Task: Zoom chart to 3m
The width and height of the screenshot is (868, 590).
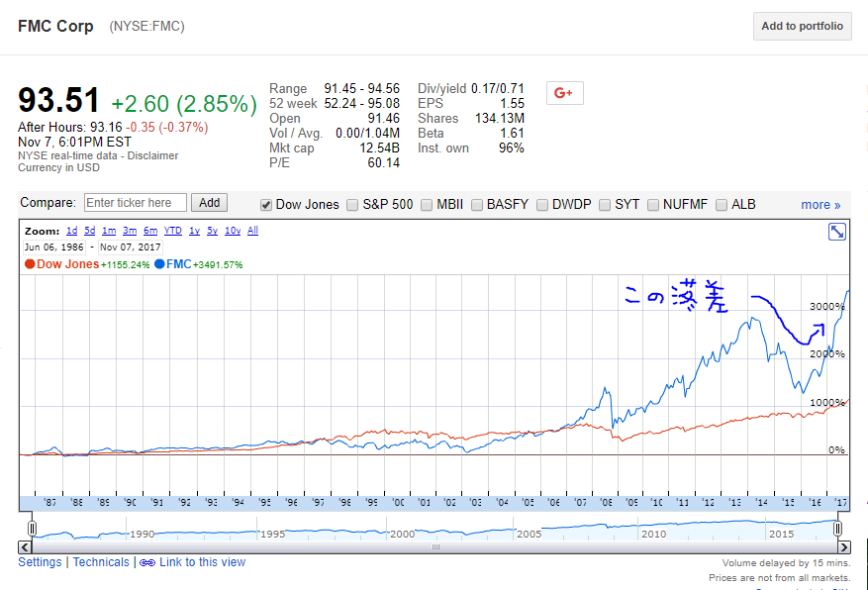Action: coord(130,231)
